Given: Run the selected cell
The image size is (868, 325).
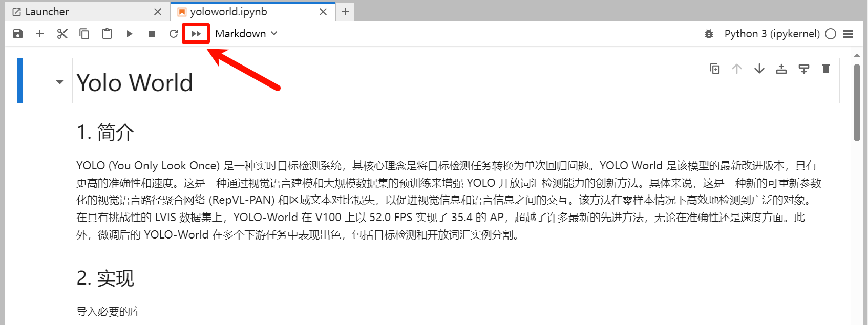Looking at the screenshot, I should [x=130, y=34].
